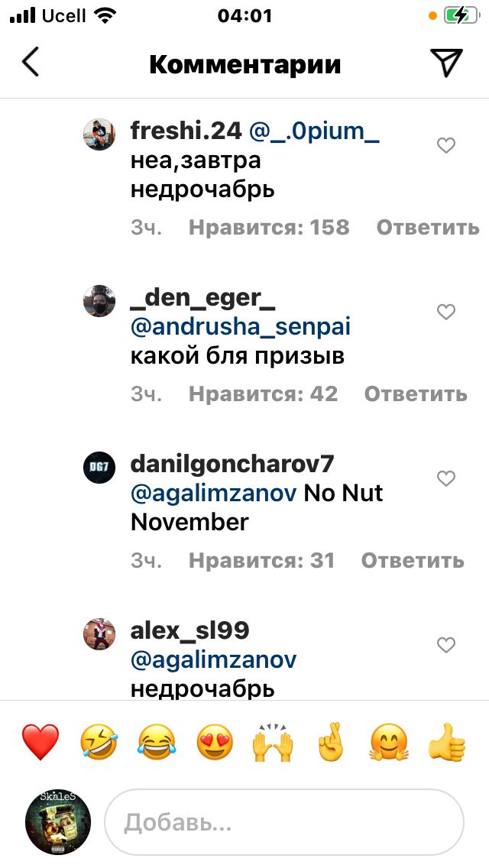The width and height of the screenshot is (489, 868).
Task: Like the freshi.24 comment
Action: (445, 146)
